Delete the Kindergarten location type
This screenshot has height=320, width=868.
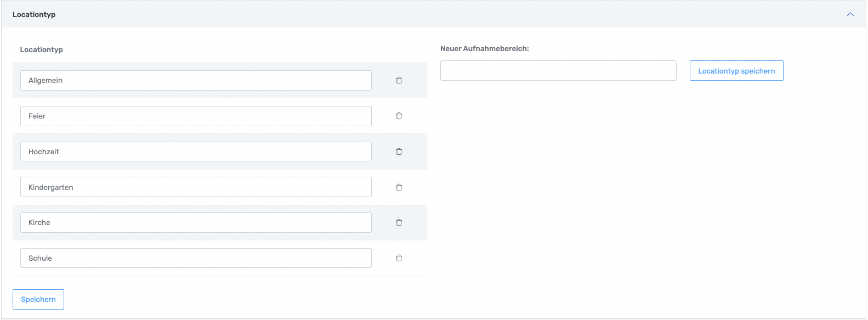399,187
